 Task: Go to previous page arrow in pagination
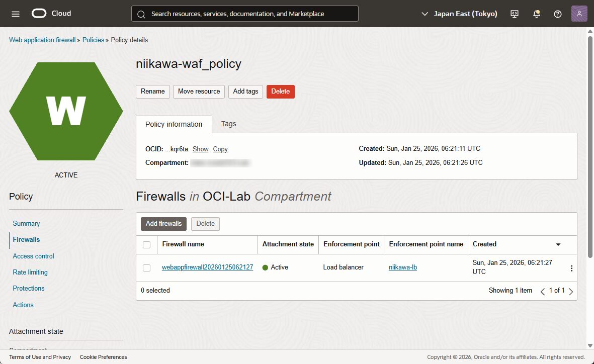(543, 291)
